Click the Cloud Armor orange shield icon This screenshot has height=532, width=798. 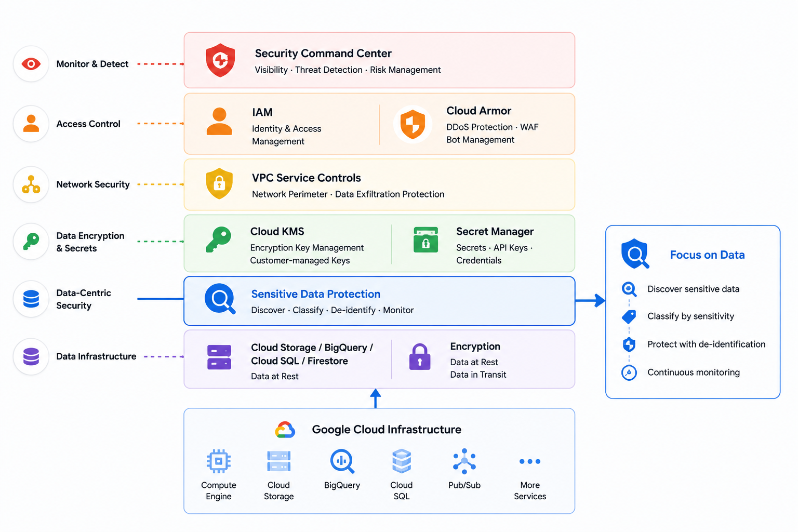(x=413, y=124)
